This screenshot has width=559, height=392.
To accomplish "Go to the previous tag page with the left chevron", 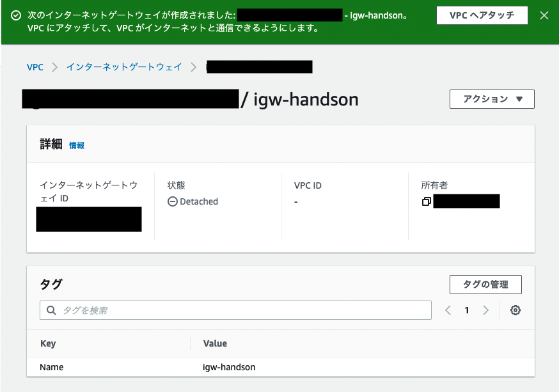I will tap(448, 310).
